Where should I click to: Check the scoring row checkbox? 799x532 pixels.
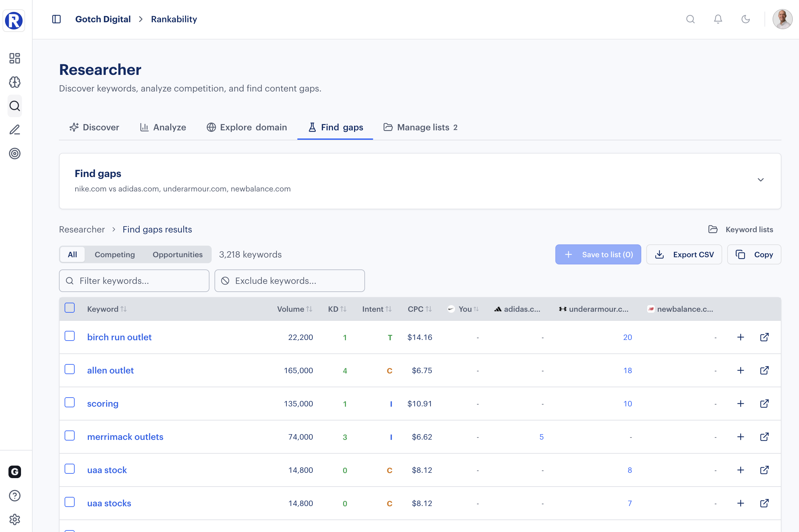70,402
